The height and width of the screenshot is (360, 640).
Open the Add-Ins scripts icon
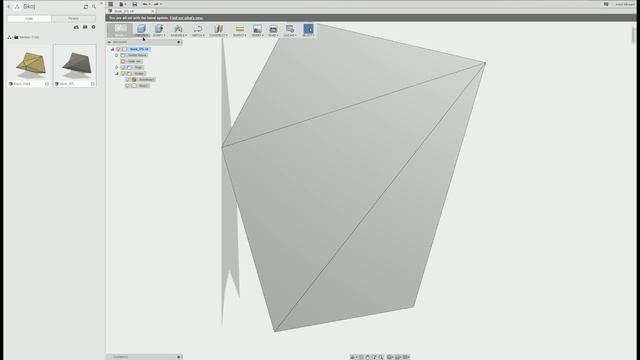290,29
